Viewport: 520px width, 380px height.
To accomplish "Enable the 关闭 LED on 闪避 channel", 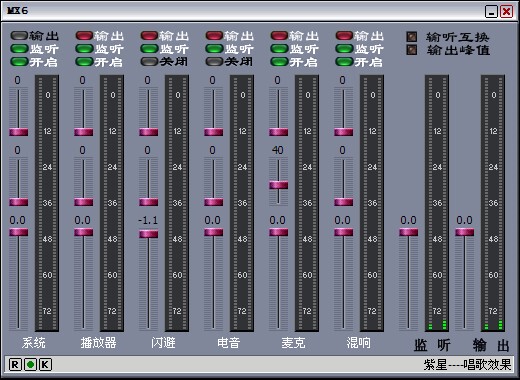I will pos(149,62).
